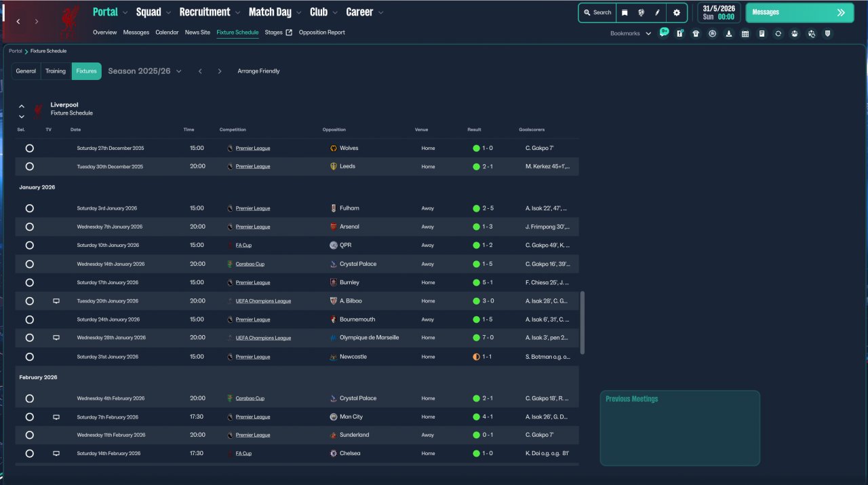The width and height of the screenshot is (868, 485).
Task: Click the pencil edit icon in the top bar
Action: (657, 13)
